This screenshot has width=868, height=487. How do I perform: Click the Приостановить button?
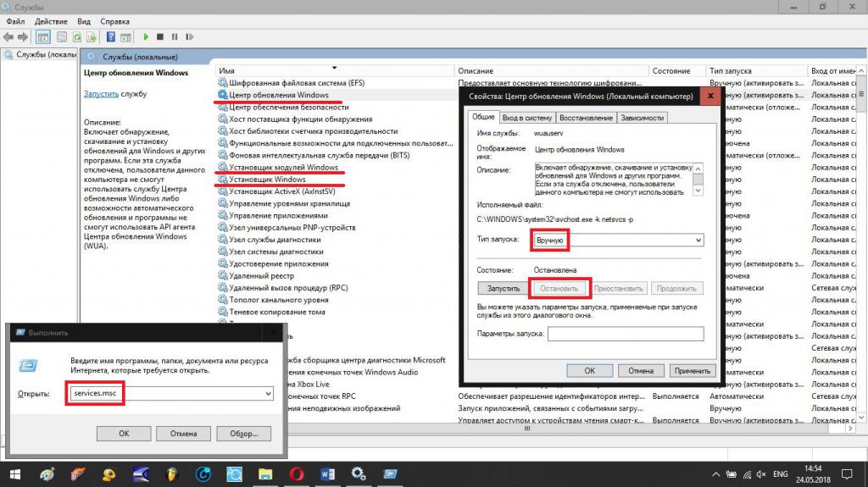(618, 288)
